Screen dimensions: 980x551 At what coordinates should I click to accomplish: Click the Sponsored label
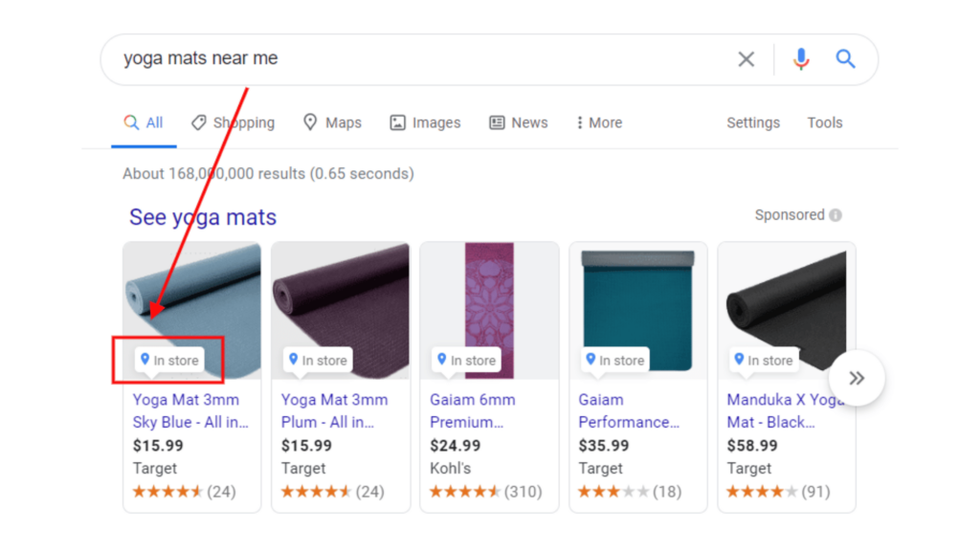pyautogui.click(x=790, y=215)
